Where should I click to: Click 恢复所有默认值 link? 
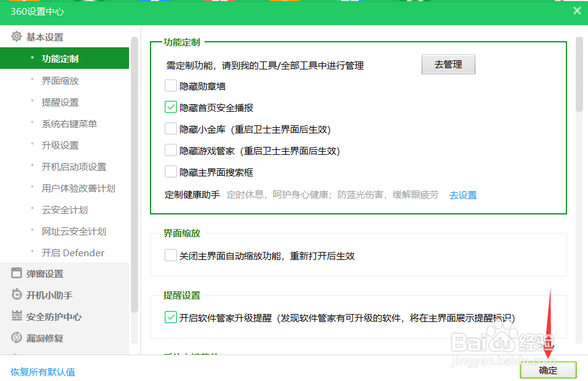[x=43, y=372]
